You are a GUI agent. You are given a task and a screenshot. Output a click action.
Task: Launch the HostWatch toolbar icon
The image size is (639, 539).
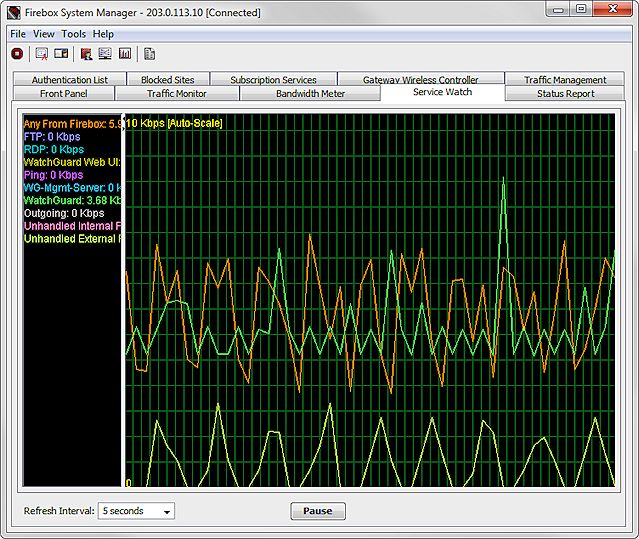[61, 54]
